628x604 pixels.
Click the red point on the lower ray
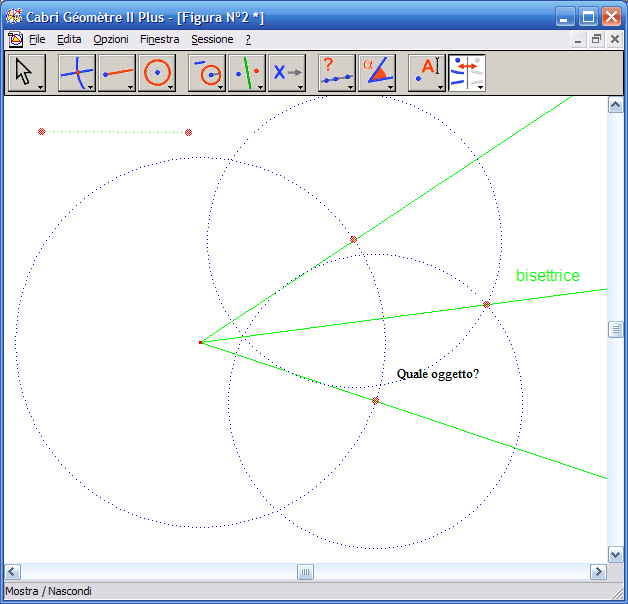pos(375,401)
